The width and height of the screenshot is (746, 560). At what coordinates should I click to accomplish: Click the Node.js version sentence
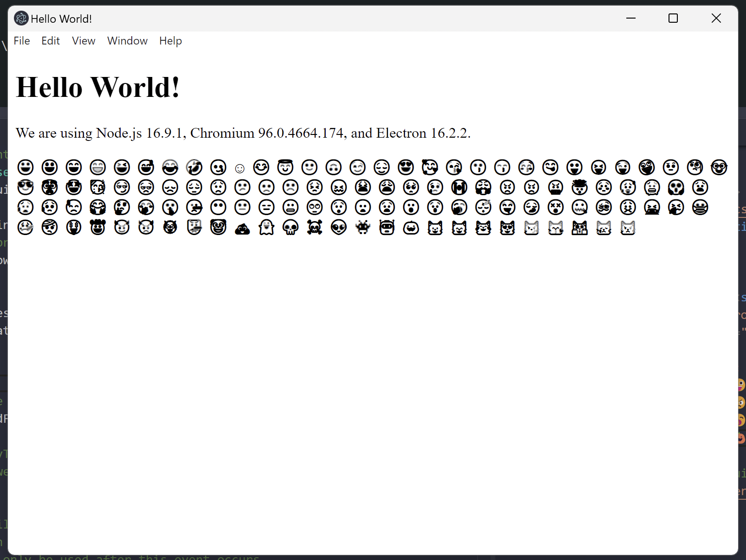(x=243, y=133)
